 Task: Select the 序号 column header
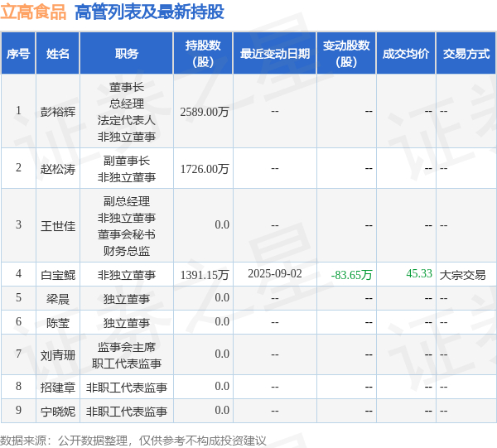(x=18, y=53)
